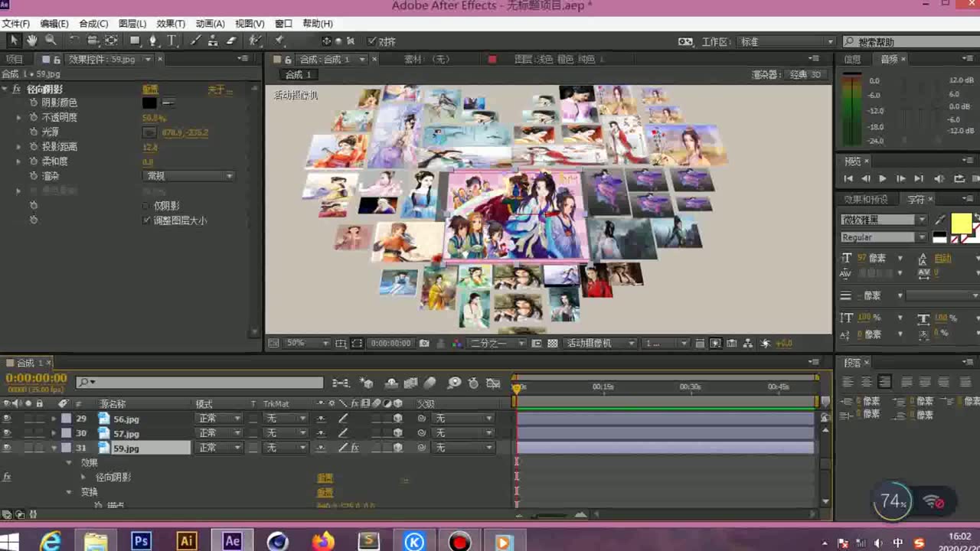Screen dimensions: 980x551
Task: Hide layer 59.jpg with eye icon
Action: [x=7, y=448]
